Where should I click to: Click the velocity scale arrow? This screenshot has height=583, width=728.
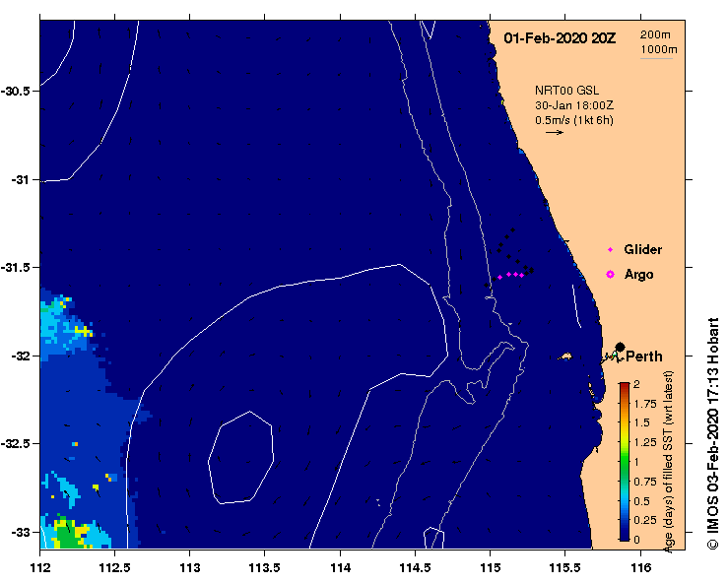click(555, 132)
